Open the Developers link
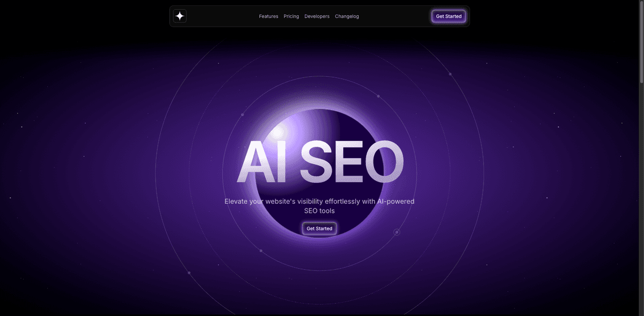This screenshot has width=644, height=316. pyautogui.click(x=317, y=16)
